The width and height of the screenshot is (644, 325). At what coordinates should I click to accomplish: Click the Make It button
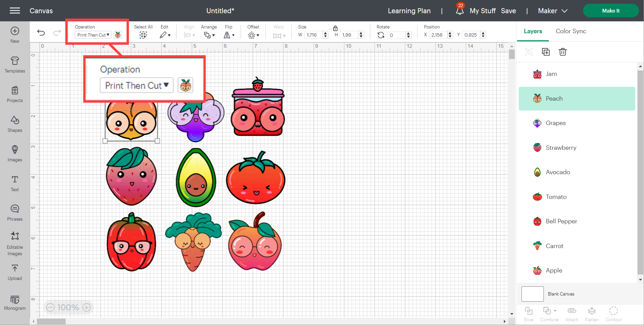point(610,11)
